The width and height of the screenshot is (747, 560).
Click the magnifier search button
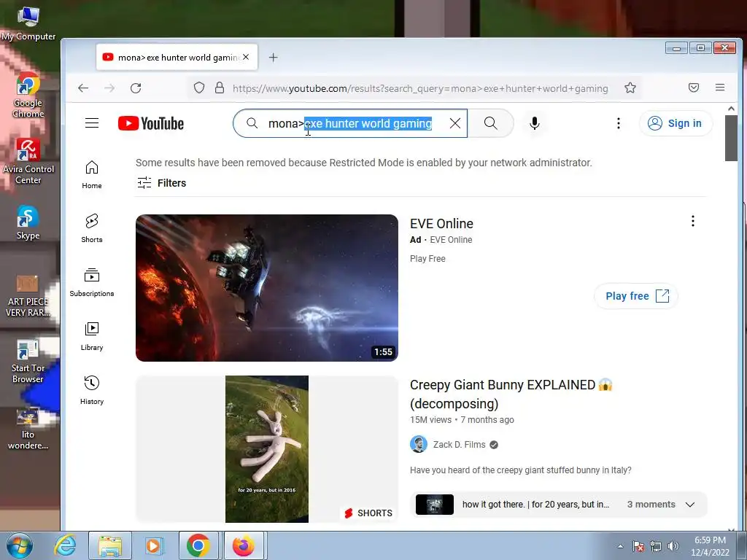491,123
